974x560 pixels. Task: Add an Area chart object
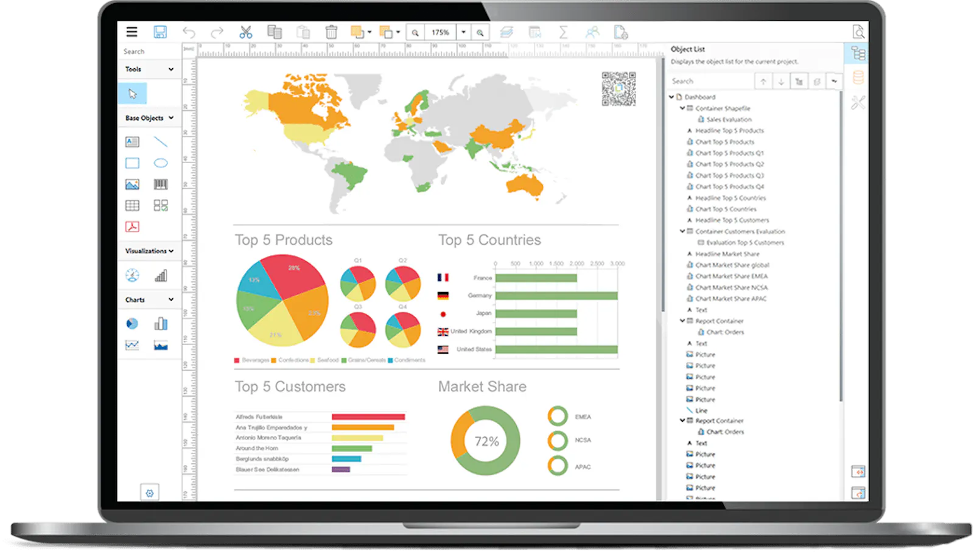click(x=161, y=345)
